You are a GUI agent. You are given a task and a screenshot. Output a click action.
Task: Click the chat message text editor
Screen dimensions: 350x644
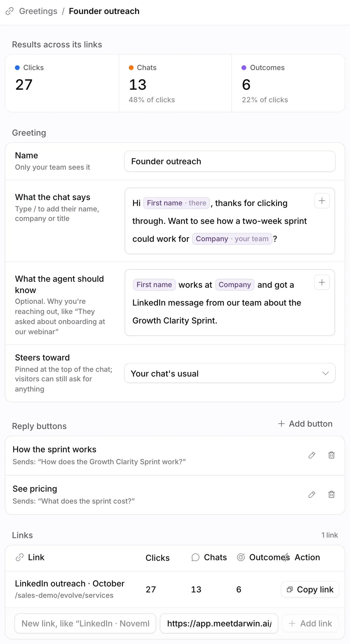tap(230, 221)
